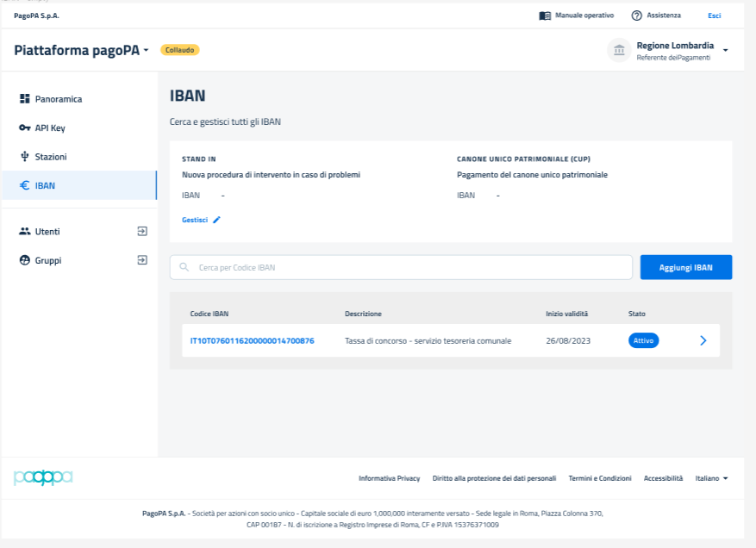Click the exit arrow icon next to Utenti
This screenshot has width=756, height=548.
142,231
